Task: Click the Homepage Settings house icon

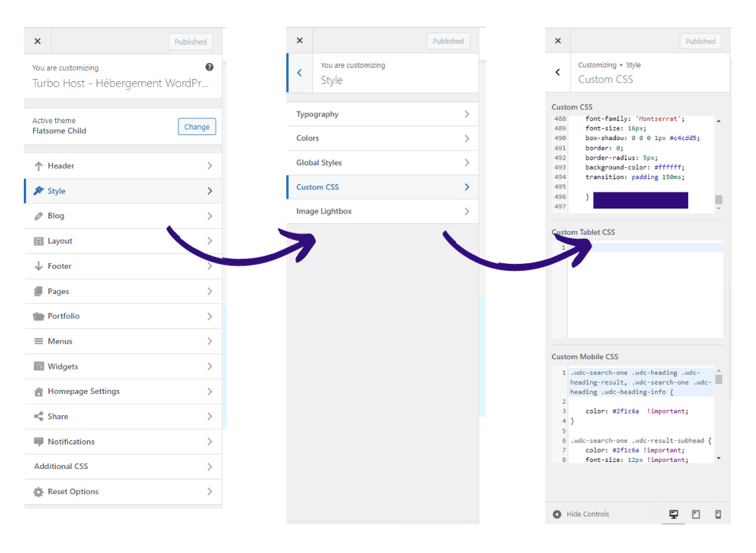Action: pos(38,391)
